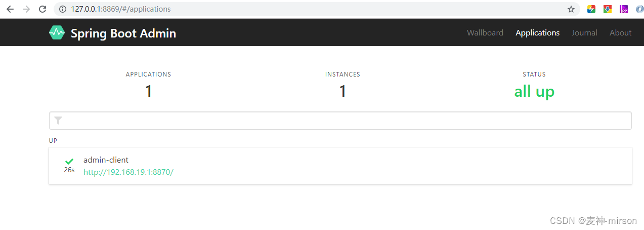Open the admin-client application row
The image size is (644, 230).
point(340,166)
